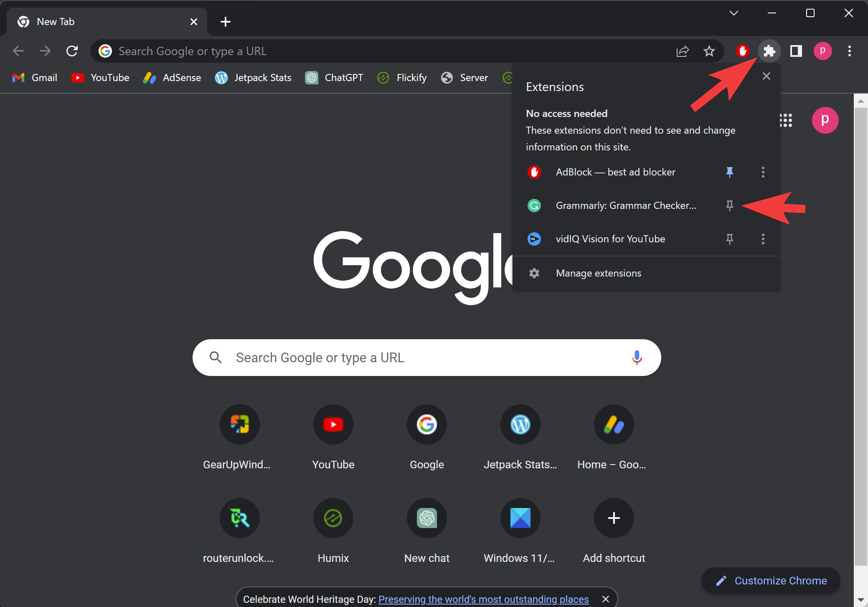The width and height of the screenshot is (868, 607).
Task: Select AdBlock — best ad blocker entry
Action: click(615, 172)
